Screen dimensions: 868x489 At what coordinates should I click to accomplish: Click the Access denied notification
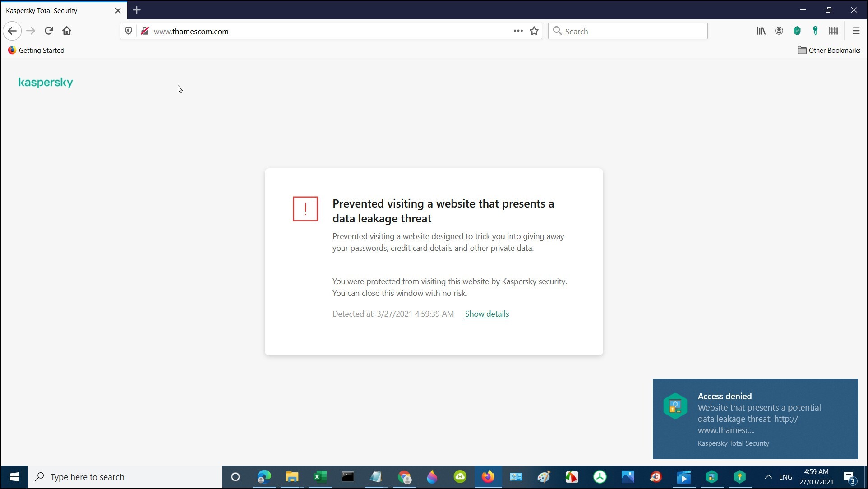(755, 419)
